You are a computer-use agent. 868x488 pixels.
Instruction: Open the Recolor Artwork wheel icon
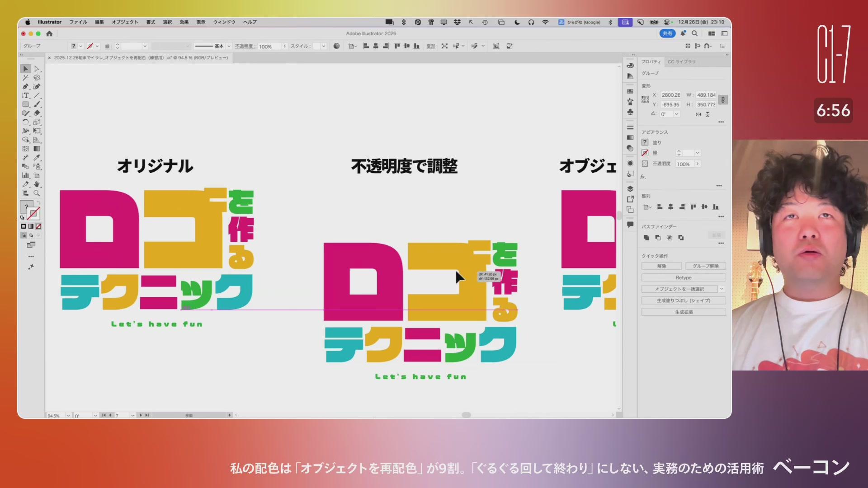[336, 46]
